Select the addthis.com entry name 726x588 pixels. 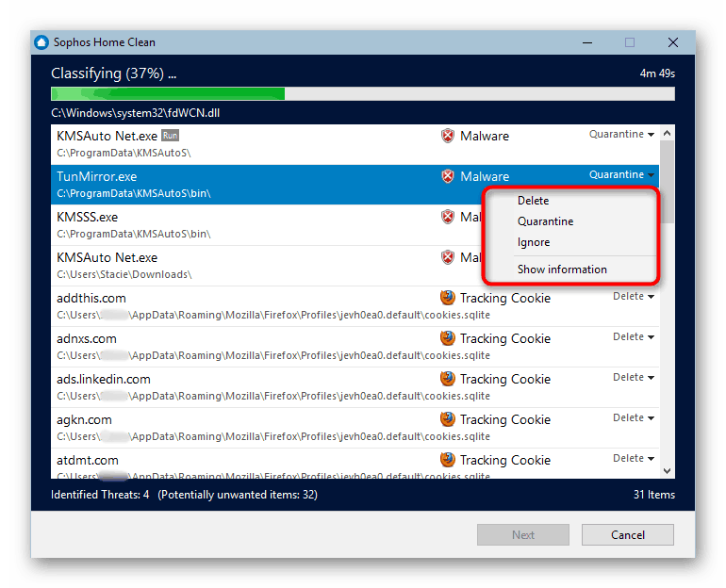[91, 299]
